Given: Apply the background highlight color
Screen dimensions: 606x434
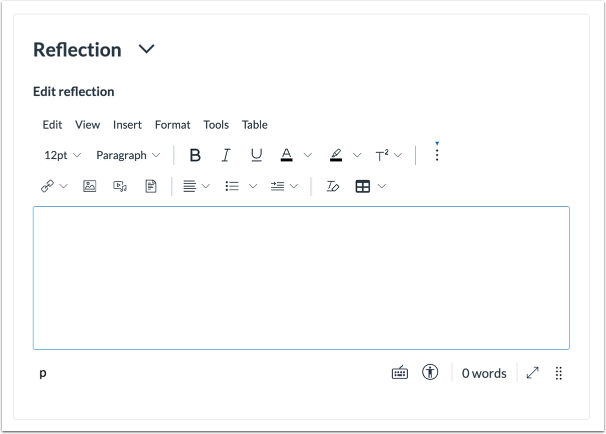Looking at the screenshot, I should pos(336,155).
